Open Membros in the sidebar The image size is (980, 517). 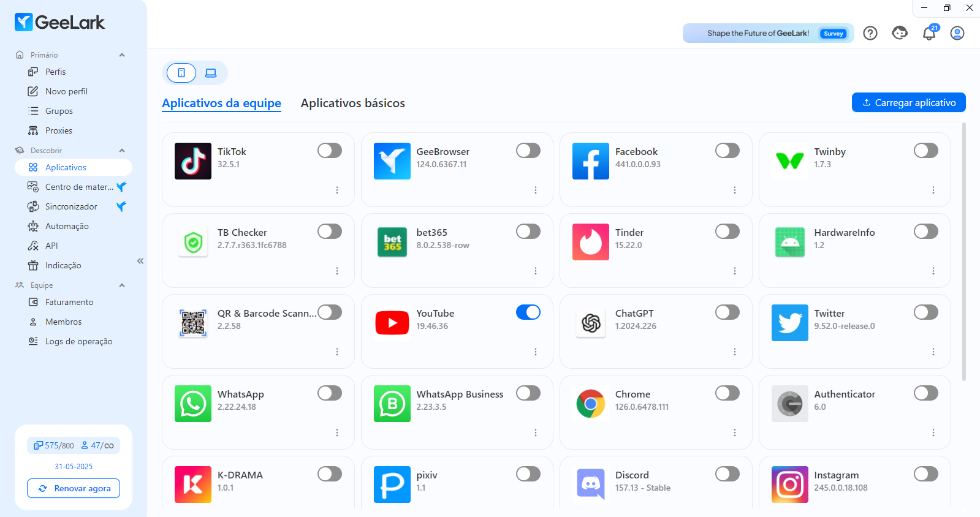tap(74, 322)
